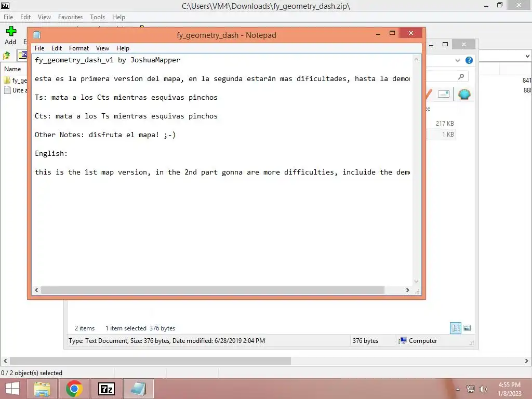Open the blue Help question mark in Explorer window
Screen dimensions: 532x399
point(469,60)
